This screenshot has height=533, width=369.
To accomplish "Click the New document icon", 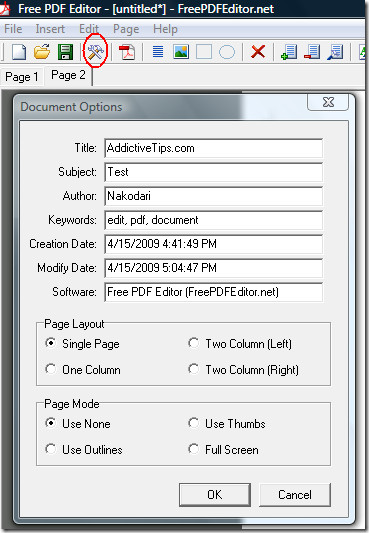I will point(19,52).
